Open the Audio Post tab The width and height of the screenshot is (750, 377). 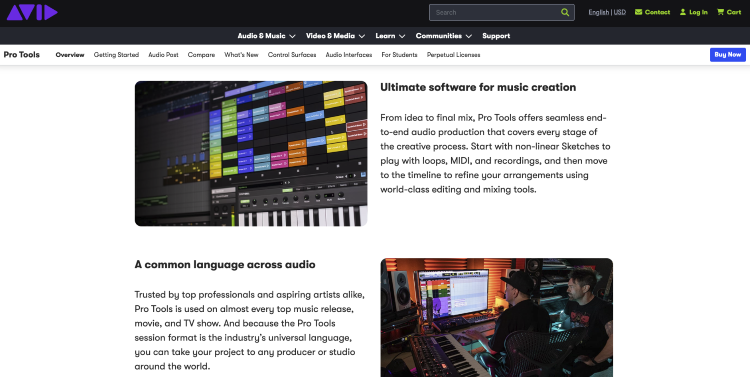click(x=163, y=55)
